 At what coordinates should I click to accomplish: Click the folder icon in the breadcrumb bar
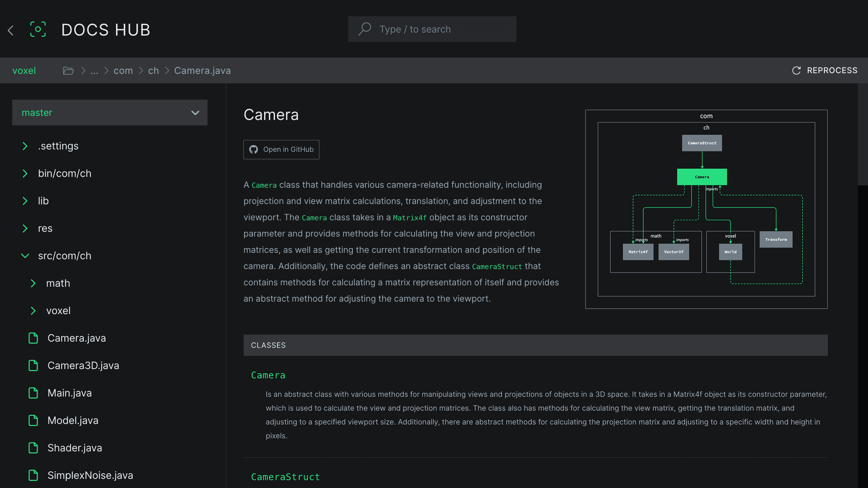pyautogui.click(x=68, y=70)
